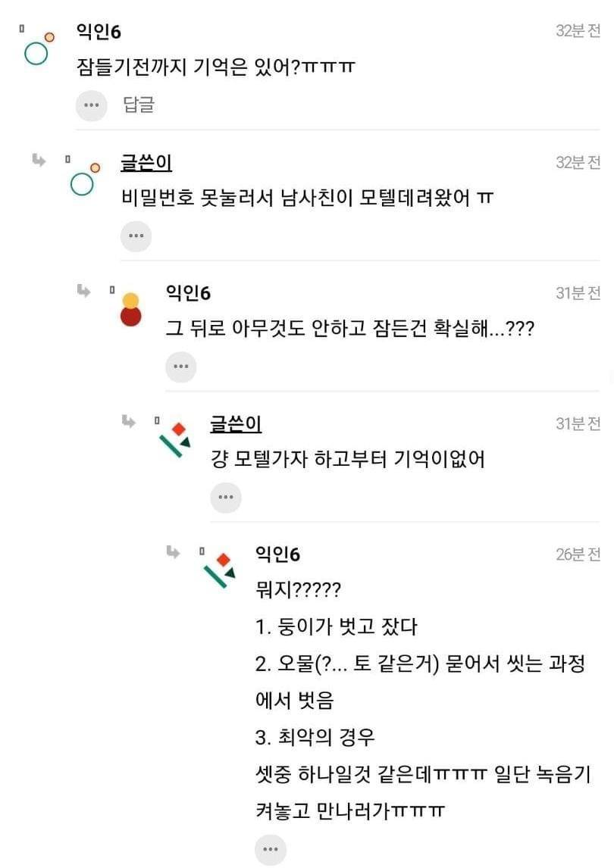
Task: Click the 답글 reply link
Action: click(x=139, y=105)
